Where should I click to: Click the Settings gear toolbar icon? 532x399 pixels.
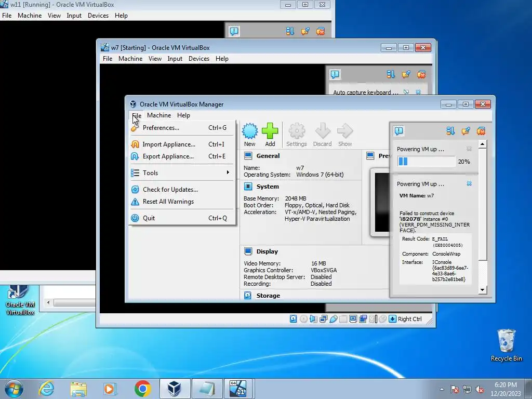coord(297,135)
